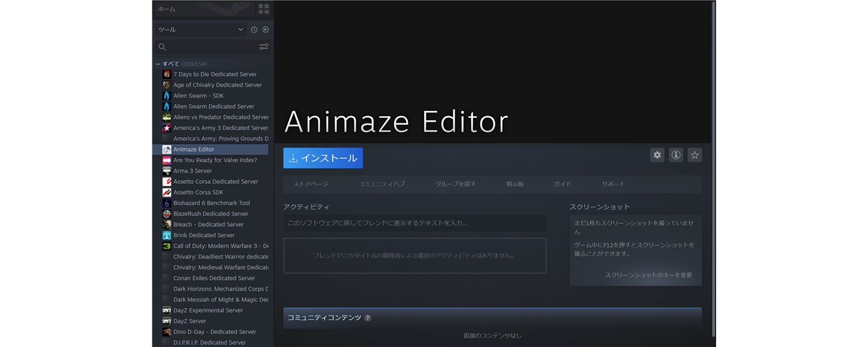
Task: Click スクリーンショットのキーを変更 link
Action: tap(648, 275)
